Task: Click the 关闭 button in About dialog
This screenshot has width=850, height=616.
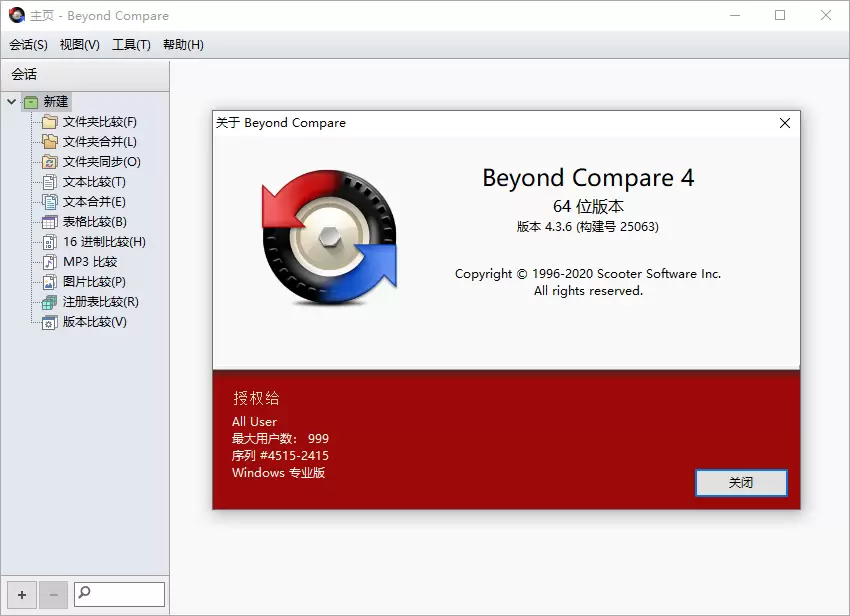Action: (x=741, y=483)
